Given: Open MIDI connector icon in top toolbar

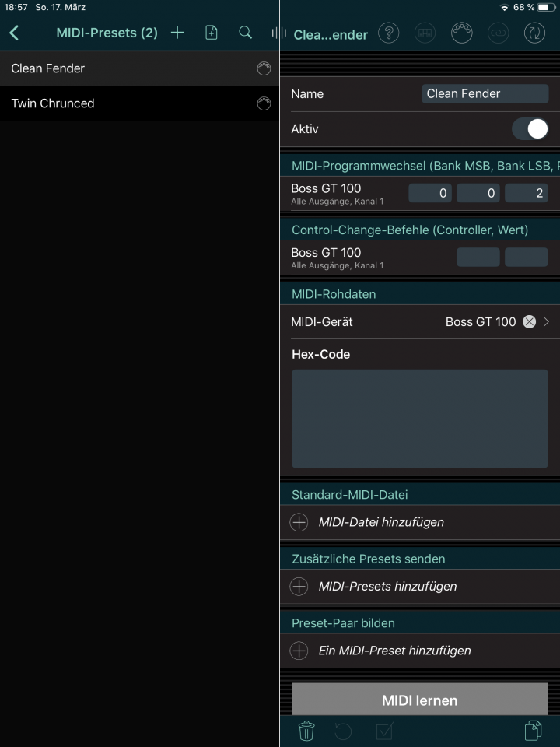Looking at the screenshot, I should click(461, 33).
